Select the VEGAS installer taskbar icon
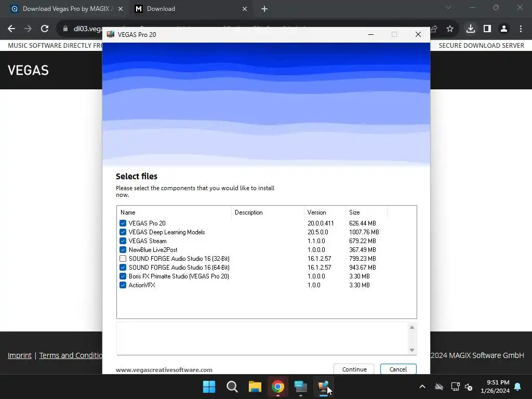This screenshot has width=532, height=399. [x=323, y=387]
